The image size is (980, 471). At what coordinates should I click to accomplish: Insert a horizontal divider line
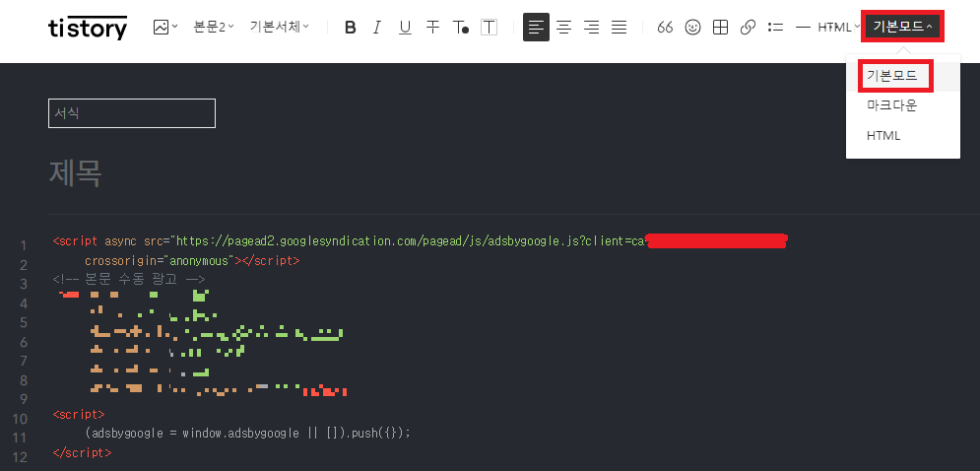click(x=803, y=28)
